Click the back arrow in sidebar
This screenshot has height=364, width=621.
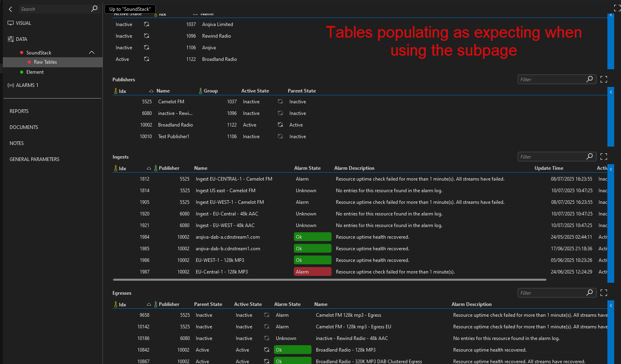coord(10,9)
